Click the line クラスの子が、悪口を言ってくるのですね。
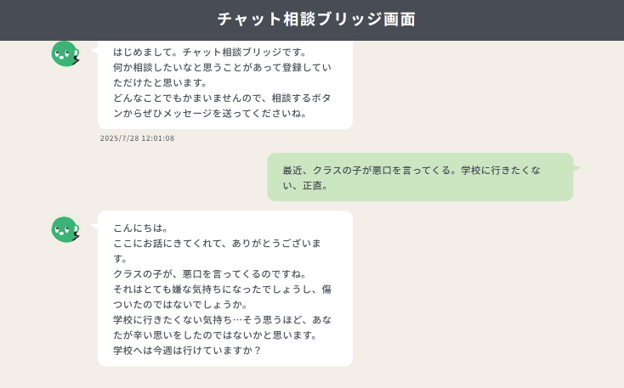This screenshot has width=624, height=388. 210,274
